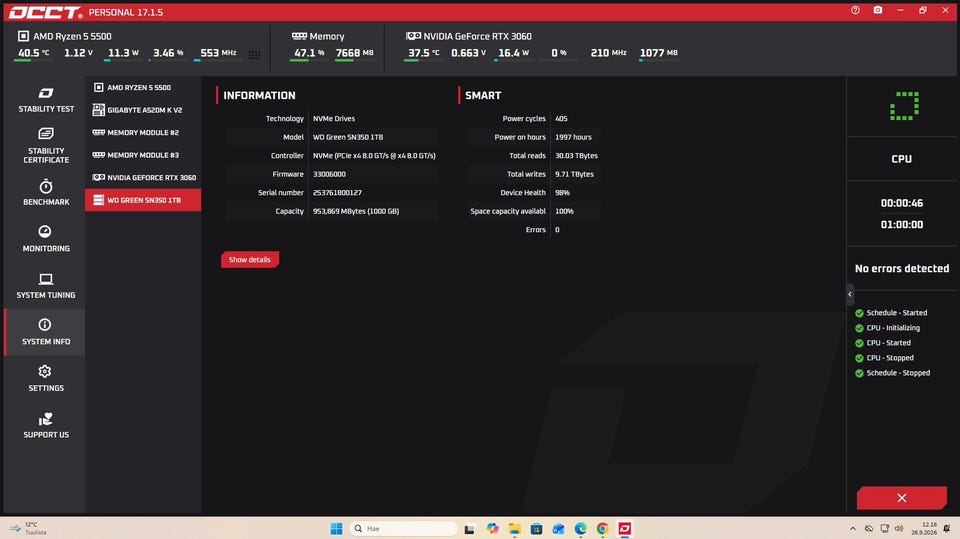Image resolution: width=960 pixels, height=539 pixels.
Task: Open File Explorer from the taskbar
Action: [514, 529]
